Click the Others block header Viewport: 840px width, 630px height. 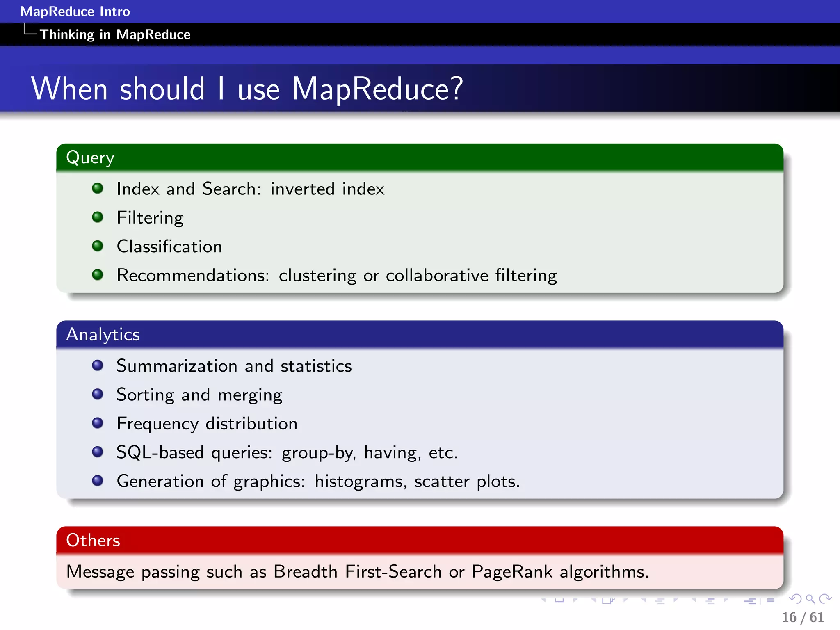[x=420, y=540]
